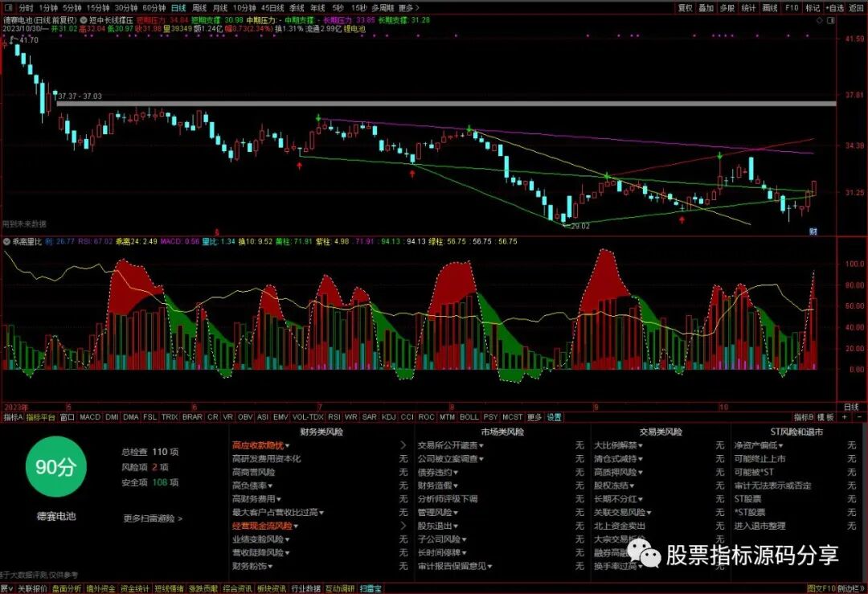Viewport: 868px width, 594px height.
Task: Click the diamond icon at top-right of chart
Action: click(x=820, y=20)
